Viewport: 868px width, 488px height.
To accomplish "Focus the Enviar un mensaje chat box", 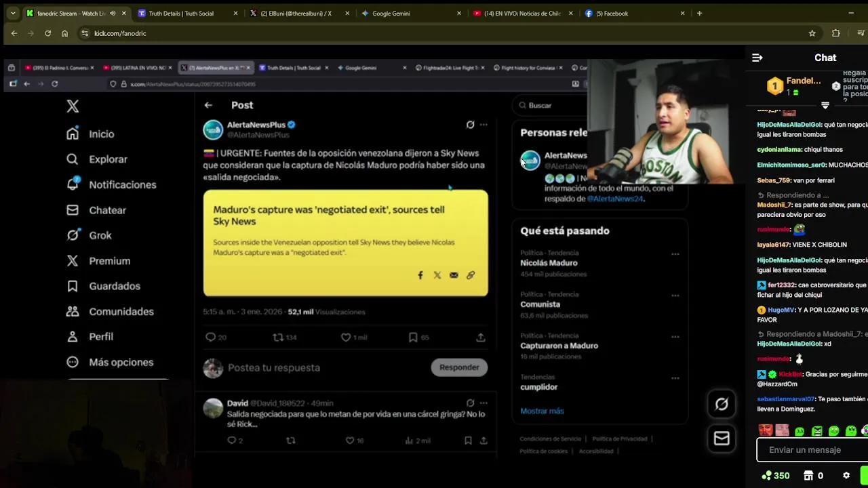I will (812, 450).
